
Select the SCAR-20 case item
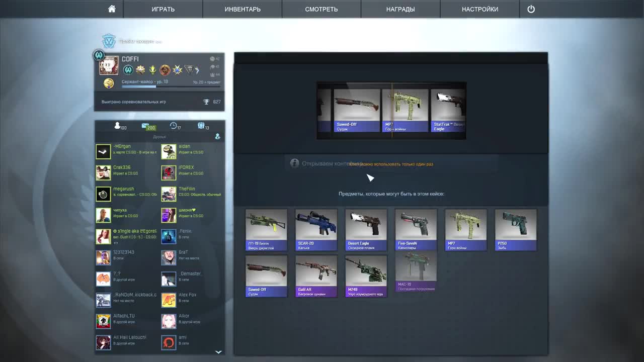point(316,230)
